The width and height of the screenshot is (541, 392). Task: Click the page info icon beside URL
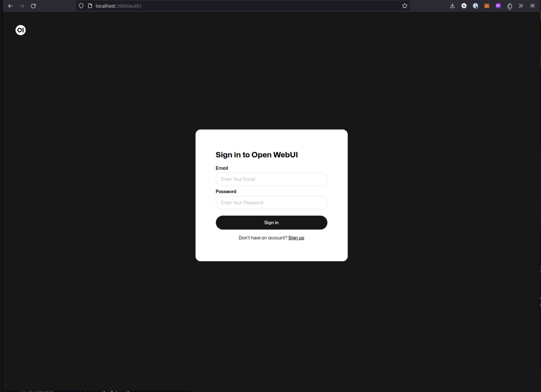point(90,6)
